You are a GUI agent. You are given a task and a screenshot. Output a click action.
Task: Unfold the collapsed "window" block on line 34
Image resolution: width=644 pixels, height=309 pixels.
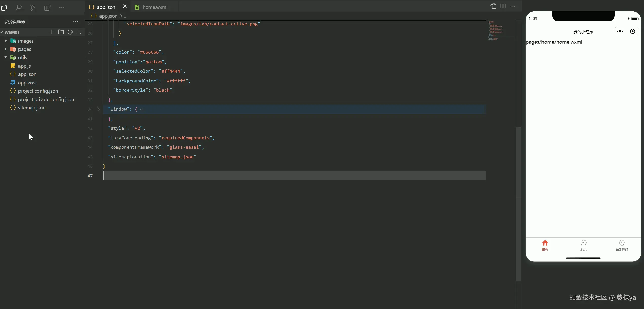click(x=99, y=109)
